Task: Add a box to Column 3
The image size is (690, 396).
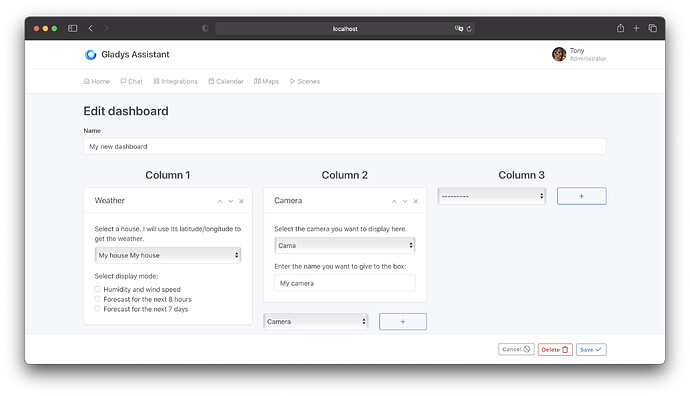Action: [581, 196]
